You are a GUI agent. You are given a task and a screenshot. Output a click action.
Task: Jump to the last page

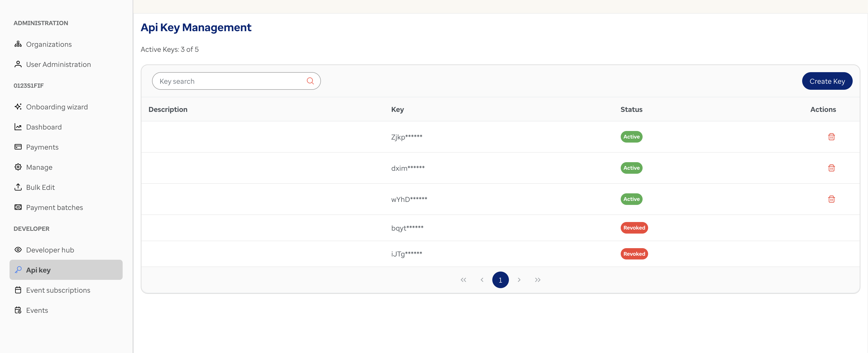[x=538, y=280]
